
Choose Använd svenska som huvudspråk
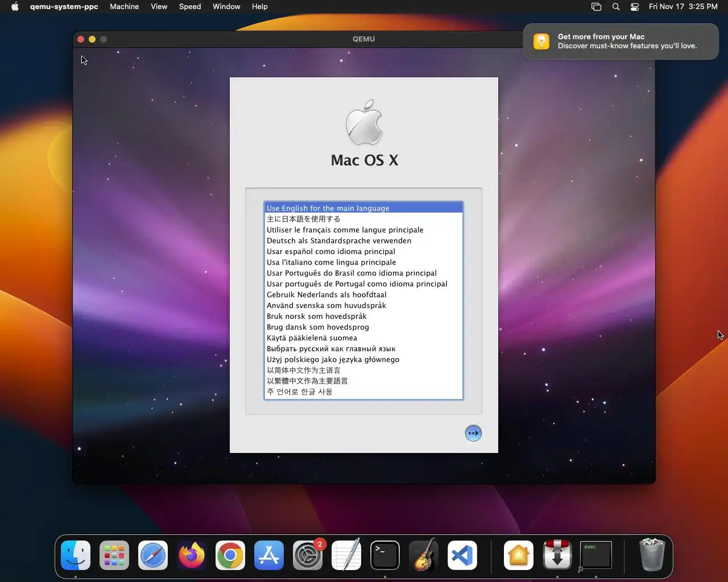pos(363,305)
